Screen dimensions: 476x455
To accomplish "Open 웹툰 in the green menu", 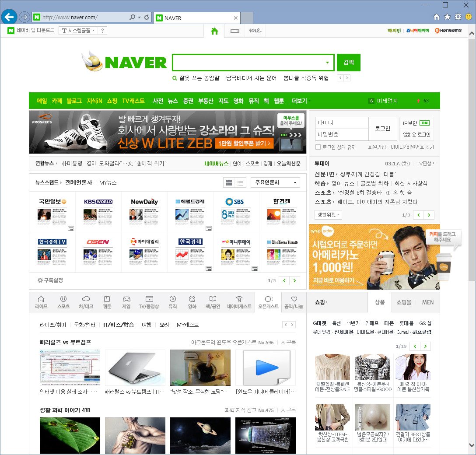I will point(279,101).
